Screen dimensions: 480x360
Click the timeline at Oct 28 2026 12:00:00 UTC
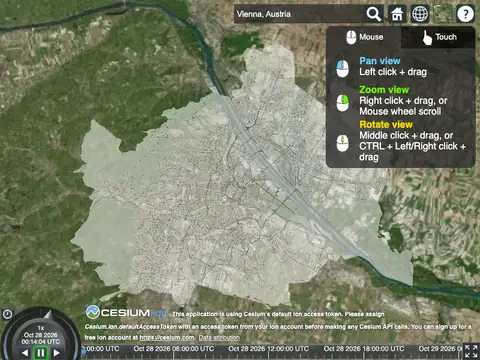tap(269, 349)
